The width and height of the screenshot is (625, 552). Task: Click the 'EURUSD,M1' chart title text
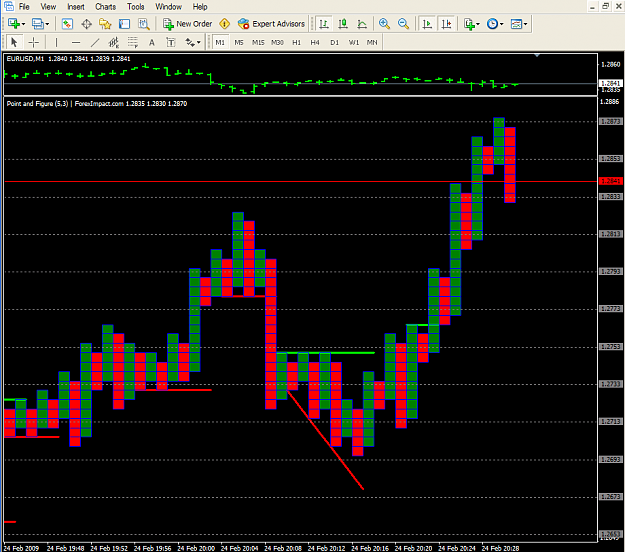point(26,59)
